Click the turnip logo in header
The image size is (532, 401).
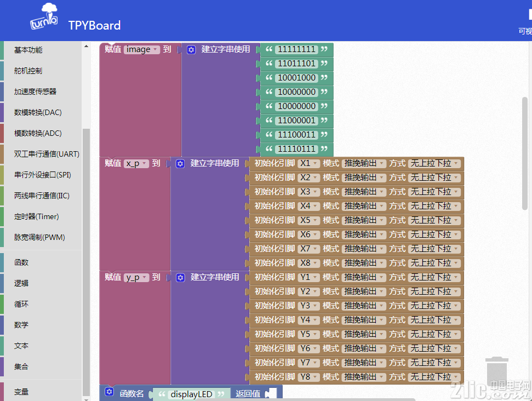(44, 16)
